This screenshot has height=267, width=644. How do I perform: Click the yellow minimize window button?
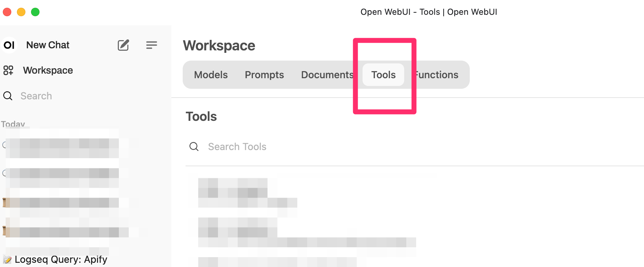pos(21,12)
